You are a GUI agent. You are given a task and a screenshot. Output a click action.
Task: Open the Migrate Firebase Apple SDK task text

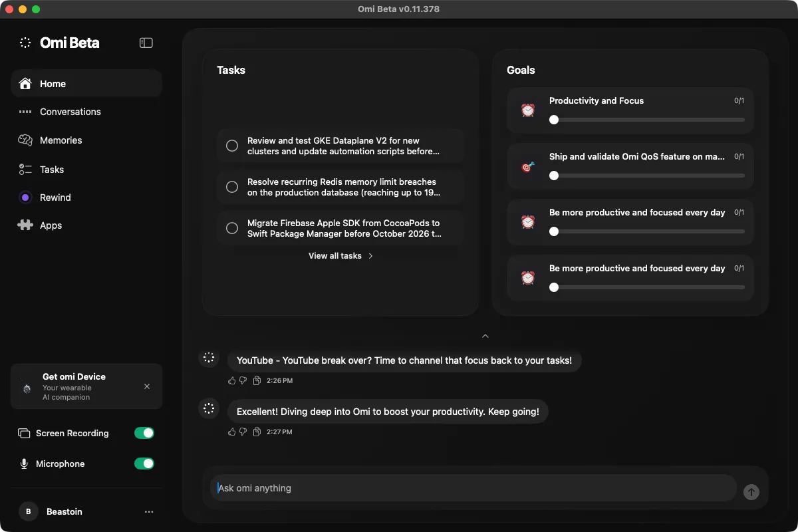(x=343, y=228)
